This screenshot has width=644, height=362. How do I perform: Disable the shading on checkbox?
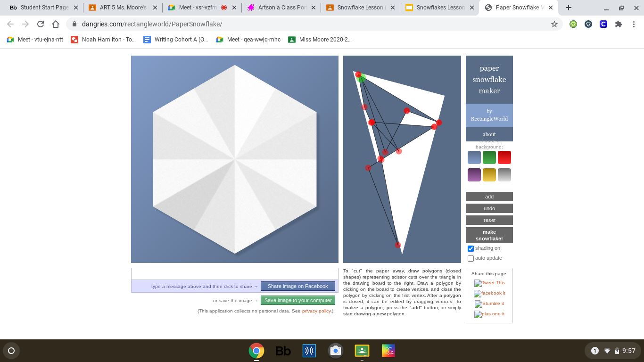point(471,248)
